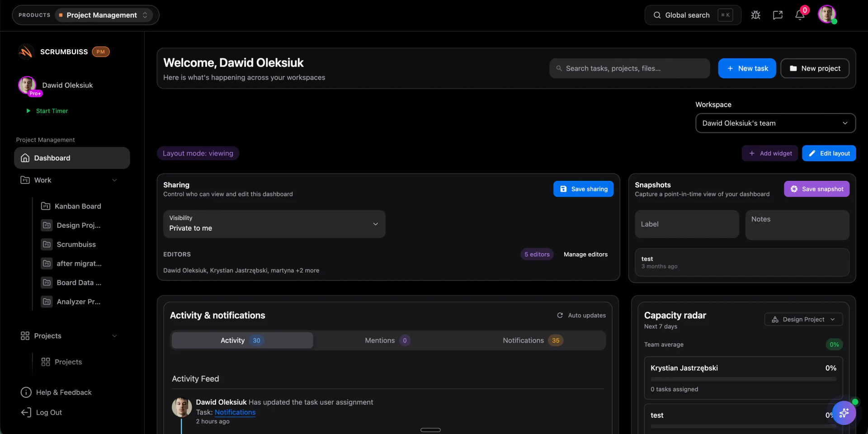This screenshot has width=868, height=434.
Task: Click the Help & Feedback info icon
Action: click(x=26, y=392)
